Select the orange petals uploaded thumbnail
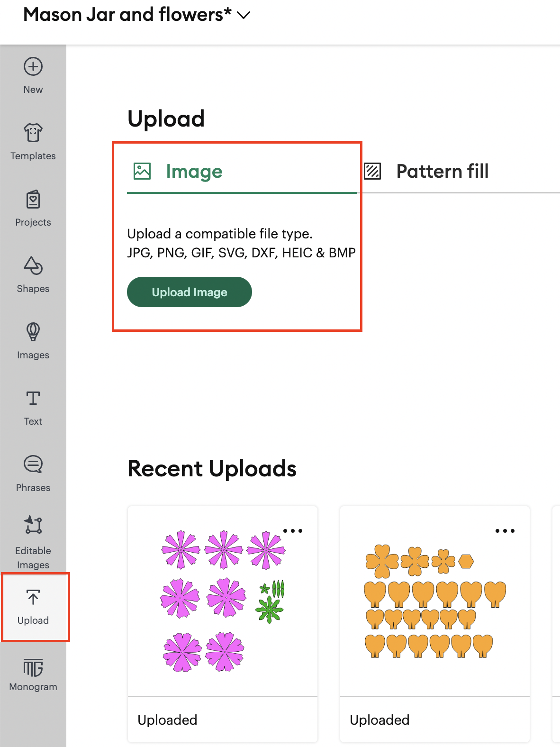560x747 pixels. (x=434, y=601)
